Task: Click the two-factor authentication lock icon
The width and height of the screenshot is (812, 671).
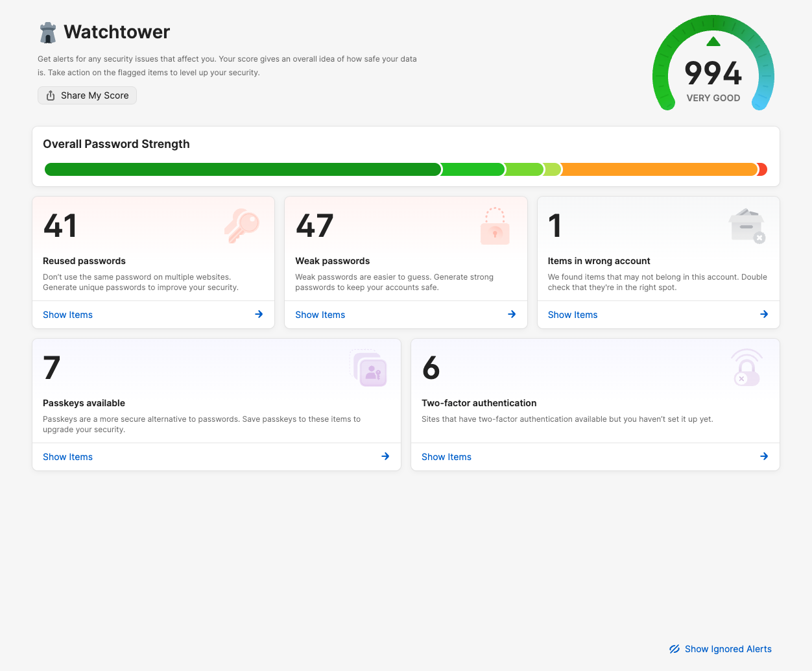Action: point(746,368)
